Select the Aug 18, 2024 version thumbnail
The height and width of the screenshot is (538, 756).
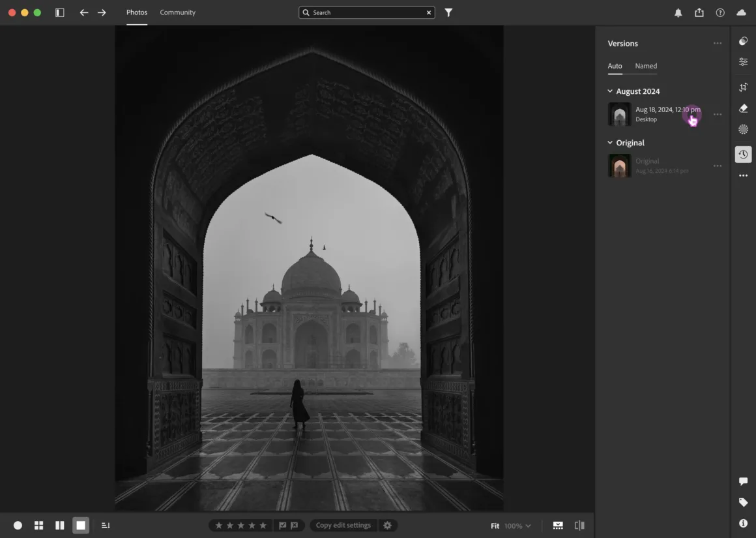[x=620, y=114]
